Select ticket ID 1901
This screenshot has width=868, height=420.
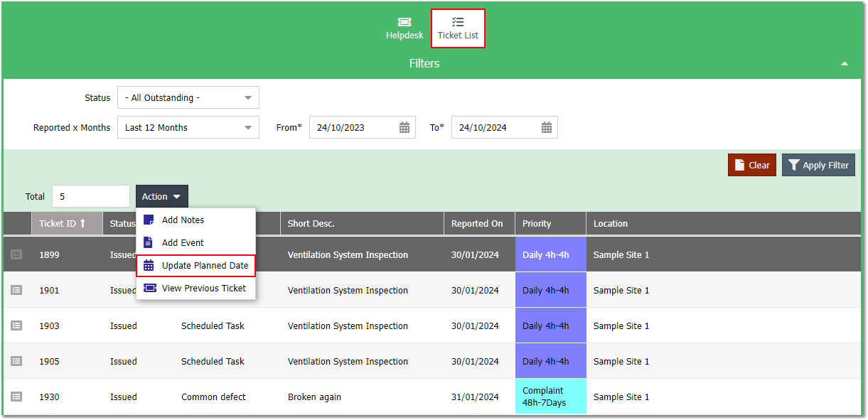click(x=49, y=290)
